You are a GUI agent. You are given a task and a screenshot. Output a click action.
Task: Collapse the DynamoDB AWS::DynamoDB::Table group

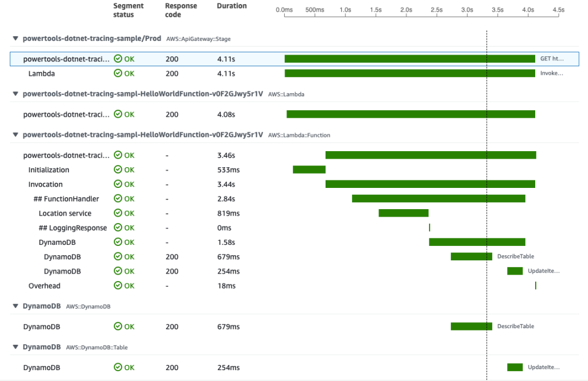(15, 347)
